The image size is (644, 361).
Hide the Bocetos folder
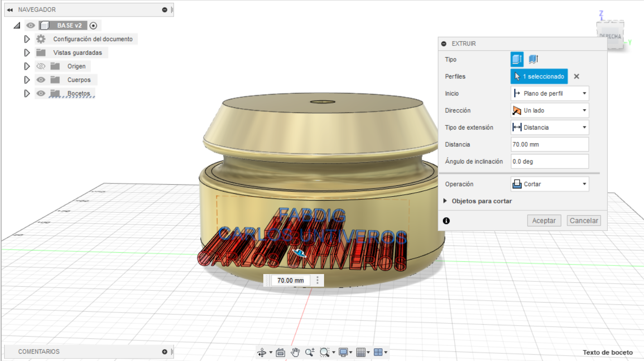pos(41,93)
